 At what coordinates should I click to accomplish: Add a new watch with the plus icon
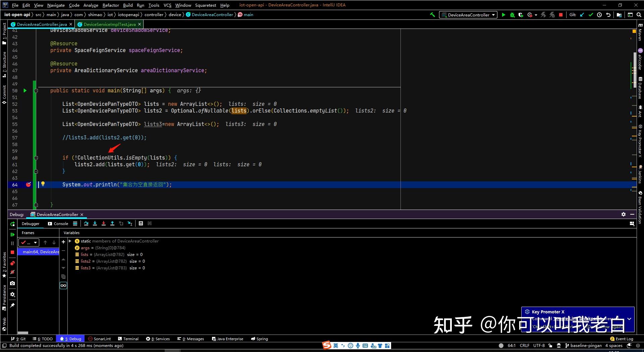point(63,242)
